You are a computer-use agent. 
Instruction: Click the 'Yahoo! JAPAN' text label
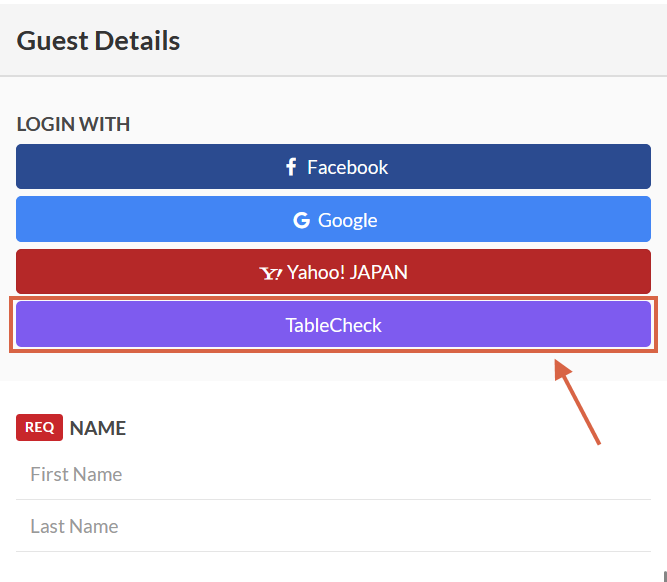point(347,272)
